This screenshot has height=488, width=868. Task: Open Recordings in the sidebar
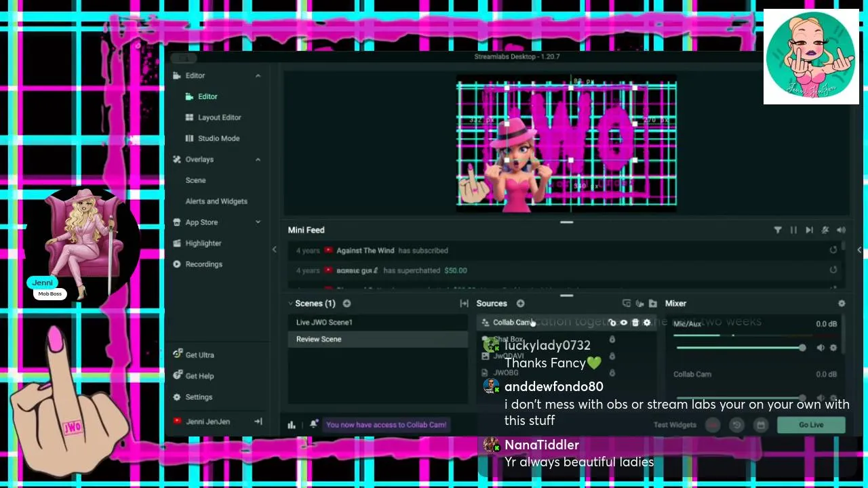click(x=197, y=264)
